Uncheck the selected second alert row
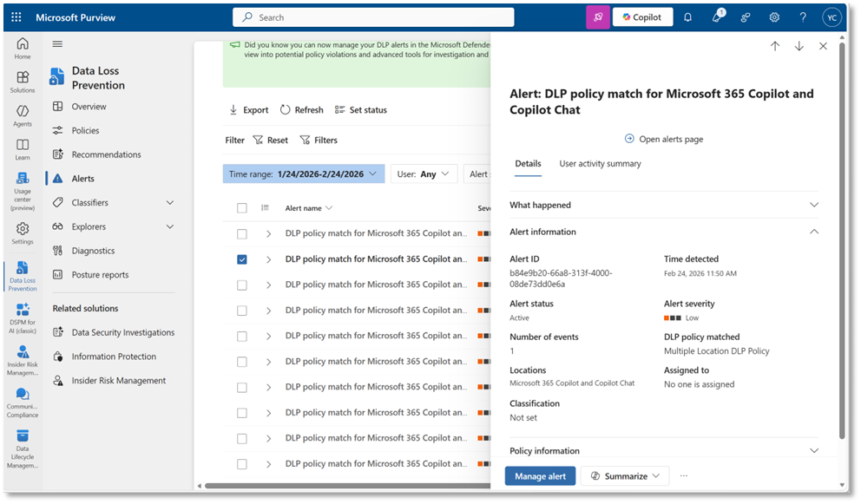Image resolution: width=861 pixels, height=504 pixels. point(241,259)
